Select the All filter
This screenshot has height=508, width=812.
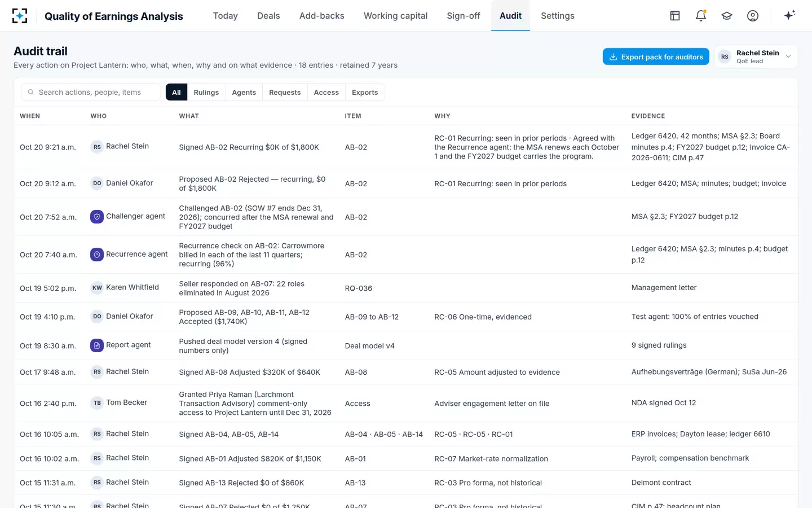point(176,92)
